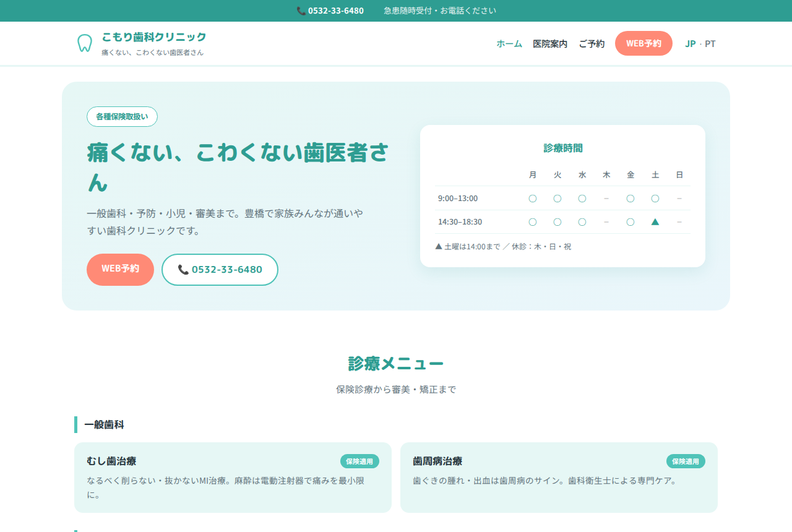Click the 木 column header
Viewport: 792px width, 532px height.
coord(606,175)
